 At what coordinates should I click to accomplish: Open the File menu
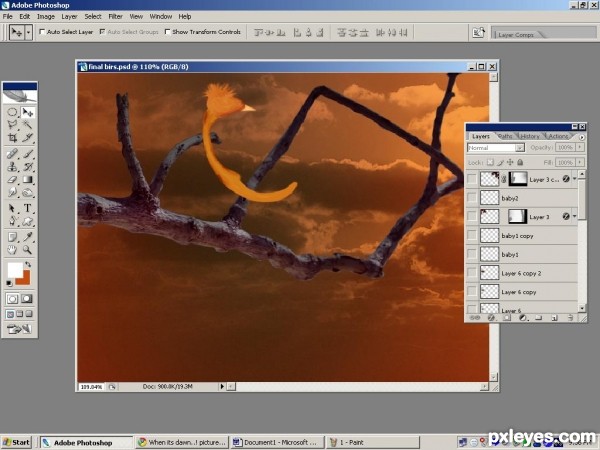[8, 16]
